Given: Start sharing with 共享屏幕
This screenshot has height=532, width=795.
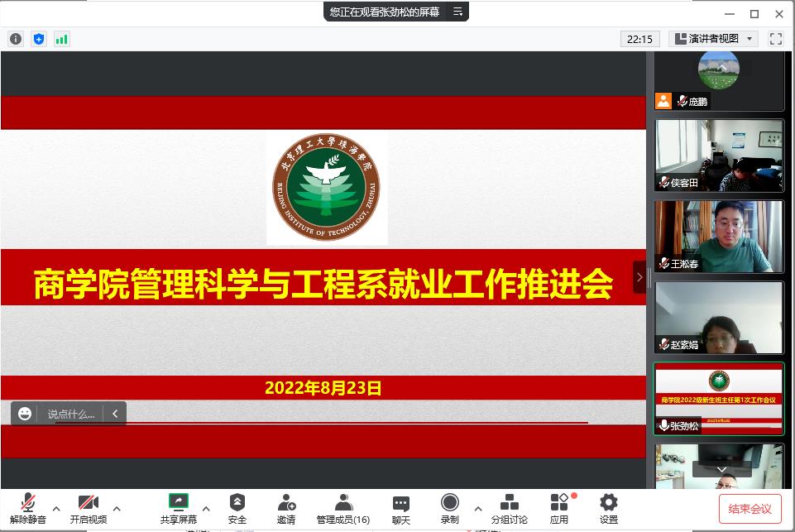Looking at the screenshot, I should click(179, 509).
